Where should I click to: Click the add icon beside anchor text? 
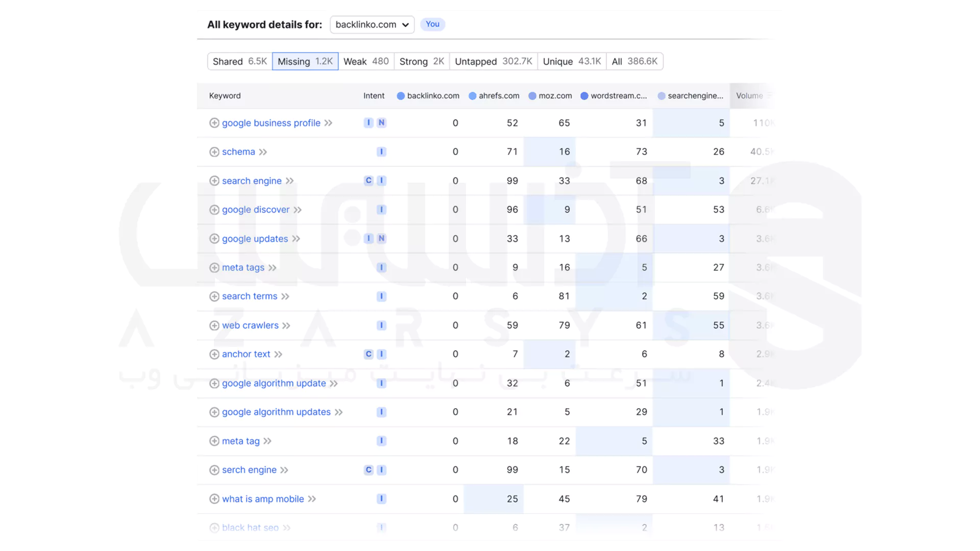coord(214,354)
